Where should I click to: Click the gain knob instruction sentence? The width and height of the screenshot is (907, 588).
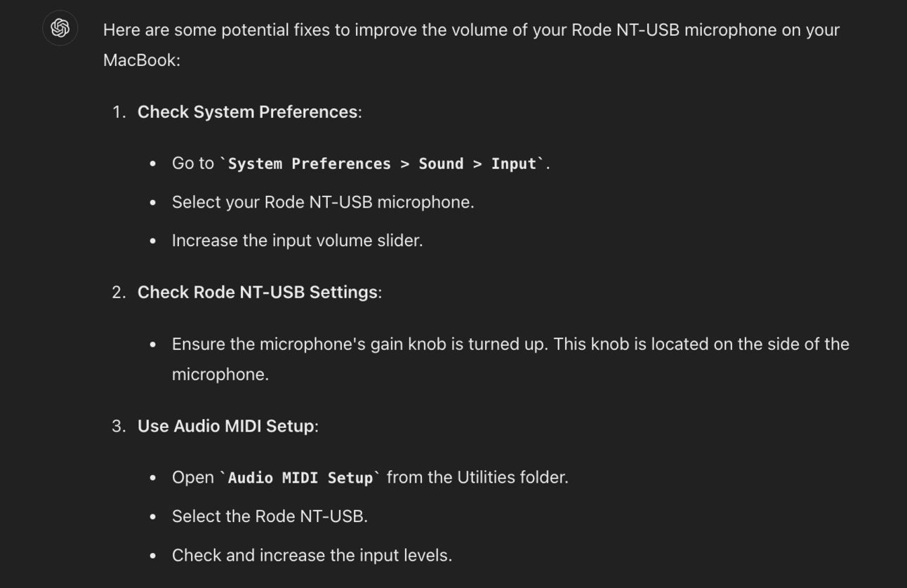510,345
